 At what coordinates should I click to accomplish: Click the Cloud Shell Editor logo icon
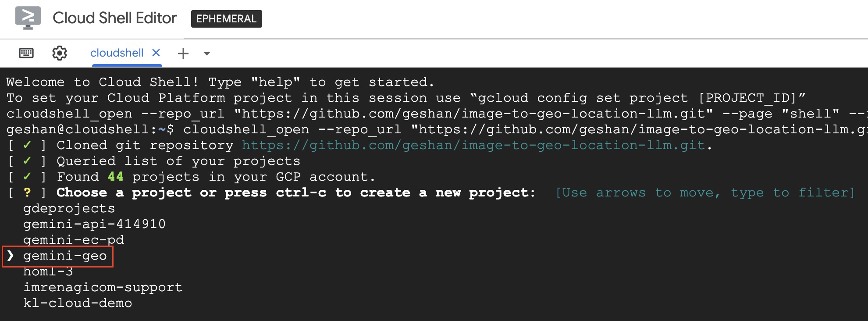tap(27, 18)
